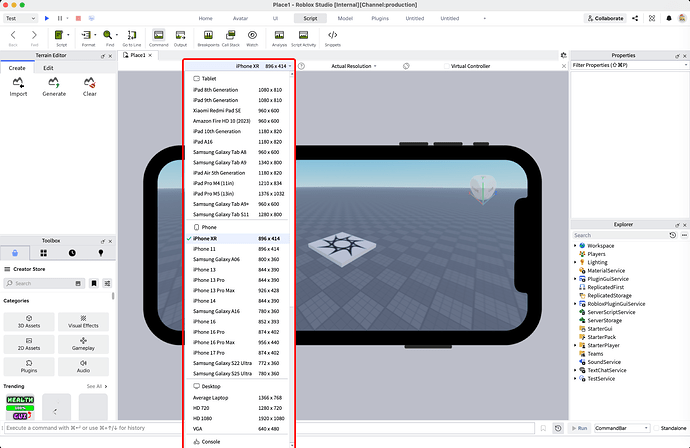Select iPad Pro M4 (11in) device
The width and height of the screenshot is (690, 448).
tap(238, 183)
